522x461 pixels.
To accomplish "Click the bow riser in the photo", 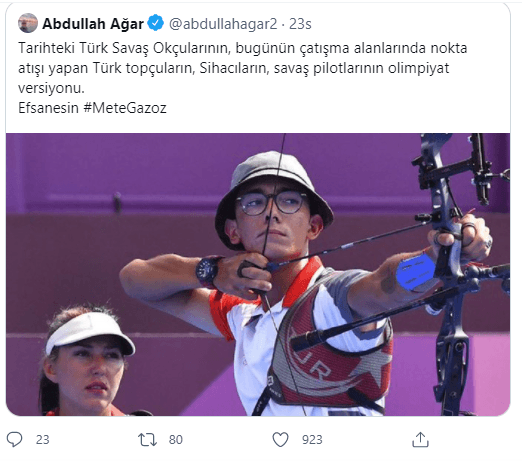I will click(447, 260).
